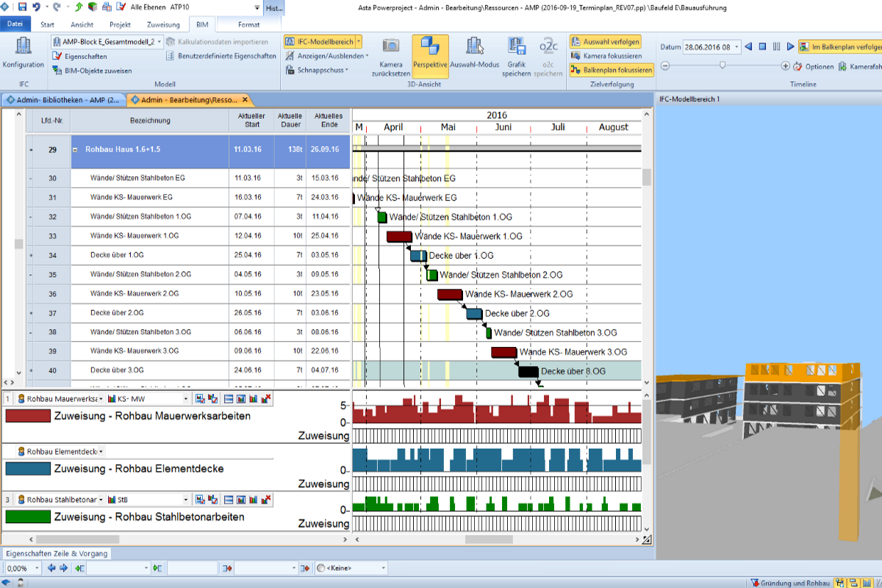Screen dimensions: 882x588
Task: Select the <Keine> radio option in the bottom bar
Action: [320, 568]
